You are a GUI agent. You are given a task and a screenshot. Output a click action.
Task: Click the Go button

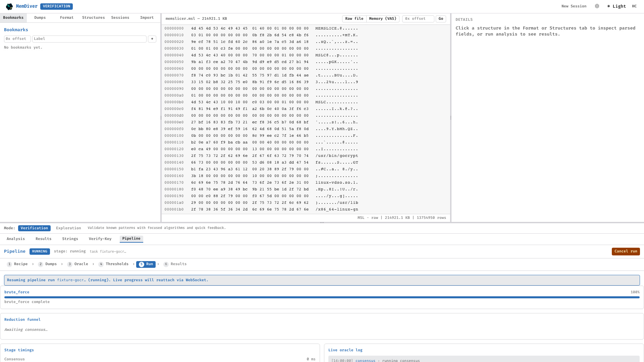tap(441, 19)
